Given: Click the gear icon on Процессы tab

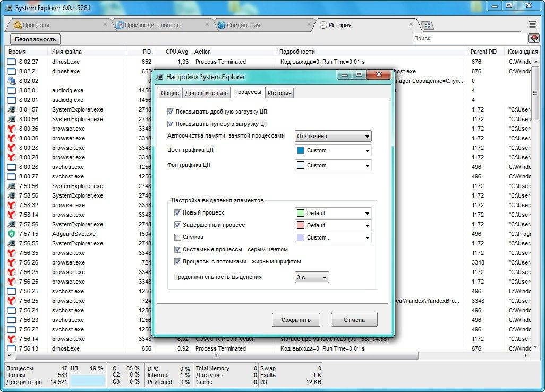Looking at the screenshot, I should click(17, 24).
